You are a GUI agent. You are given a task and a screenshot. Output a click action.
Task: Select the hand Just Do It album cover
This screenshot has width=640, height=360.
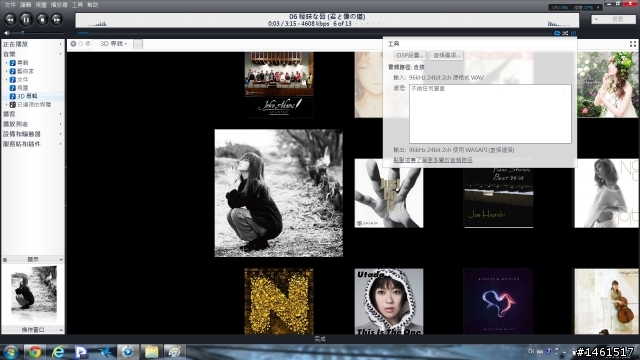389,193
